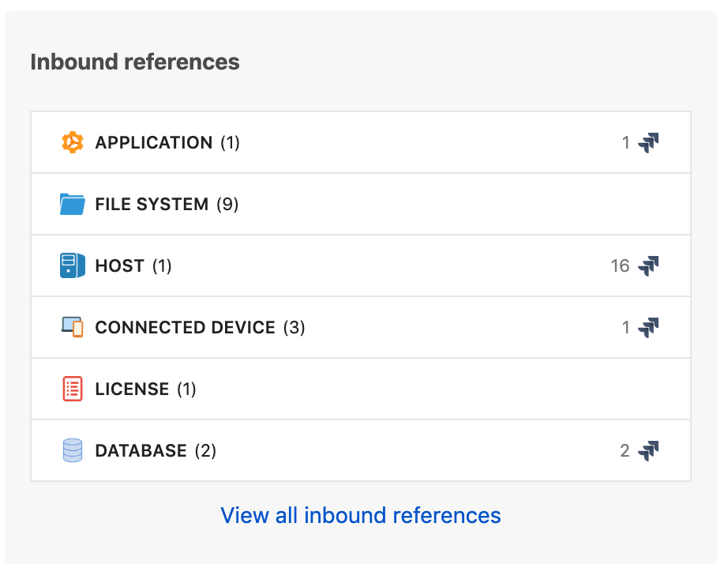Click the orange Application gear icon
728x572 pixels.
click(x=73, y=142)
